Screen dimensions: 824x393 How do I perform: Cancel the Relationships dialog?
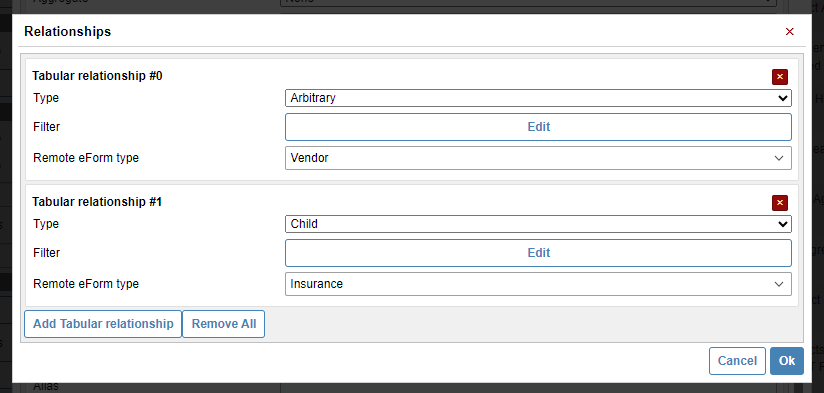click(737, 361)
